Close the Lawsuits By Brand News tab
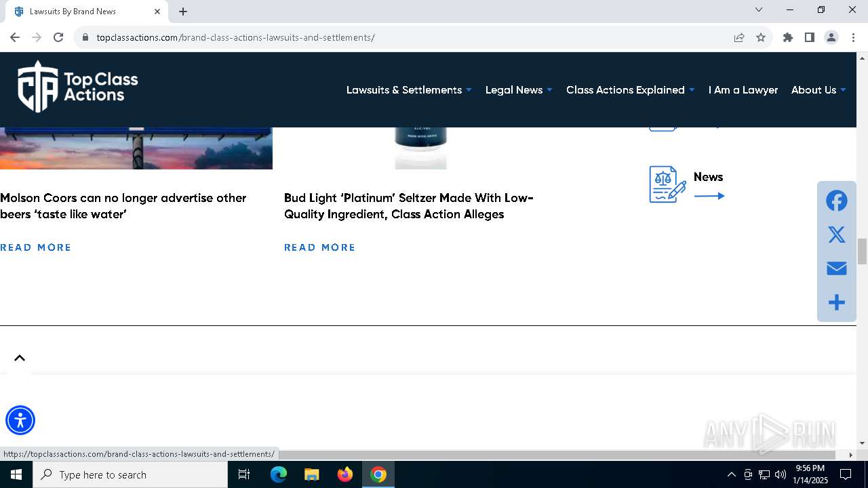The width and height of the screenshot is (868, 488). point(157,11)
